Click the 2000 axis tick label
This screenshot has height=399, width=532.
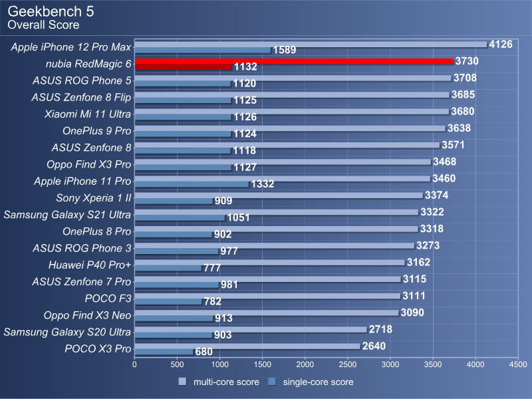pyautogui.click(x=305, y=364)
